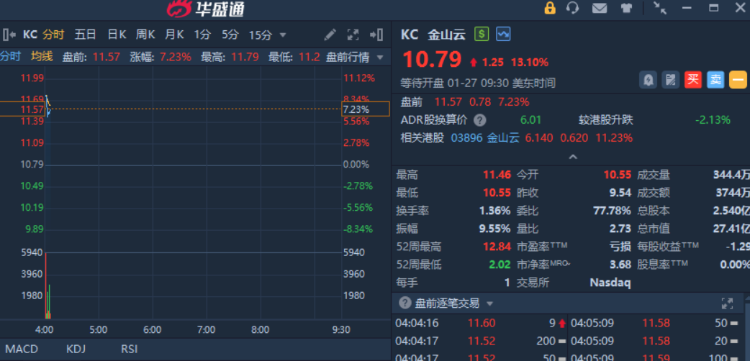The width and height of the screenshot is (750, 361).
Task: Switch to the 日K chart tab
Action: pyautogui.click(x=117, y=34)
